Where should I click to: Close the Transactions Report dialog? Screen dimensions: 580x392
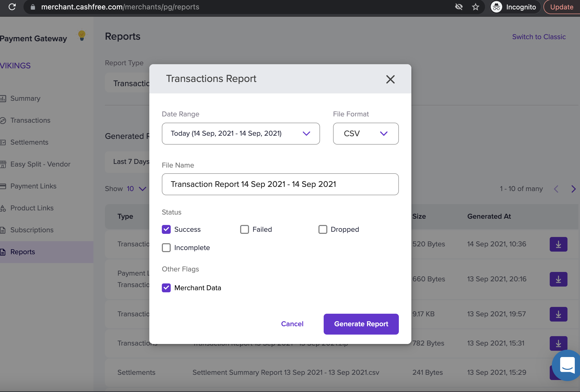(390, 79)
